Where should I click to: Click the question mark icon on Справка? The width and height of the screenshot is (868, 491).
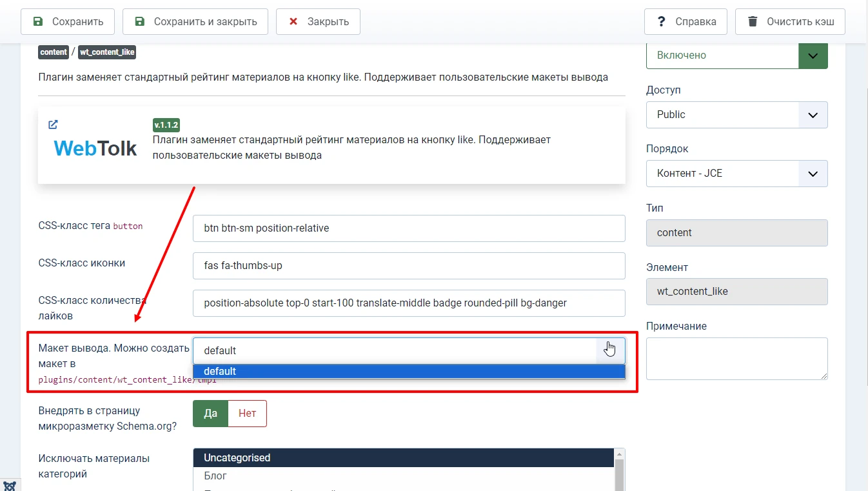660,21
